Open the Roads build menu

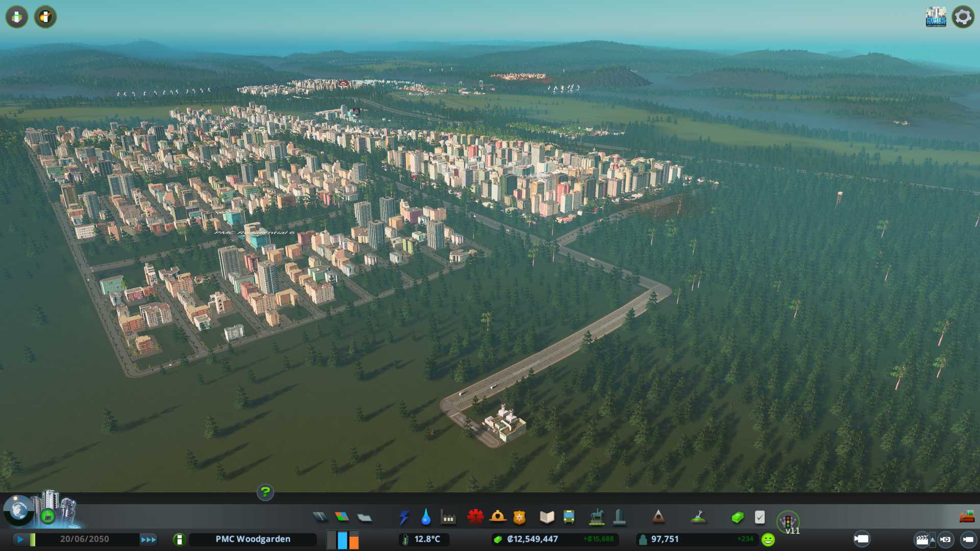[320, 517]
